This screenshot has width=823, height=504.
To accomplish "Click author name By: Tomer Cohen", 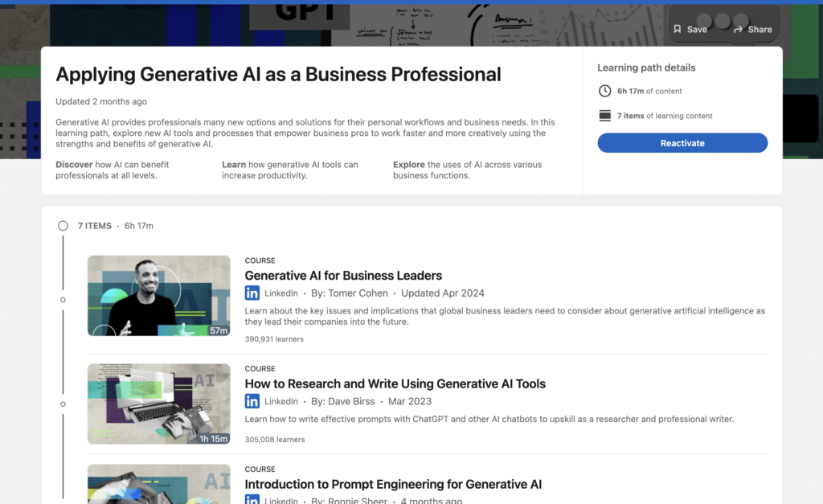I will [349, 293].
